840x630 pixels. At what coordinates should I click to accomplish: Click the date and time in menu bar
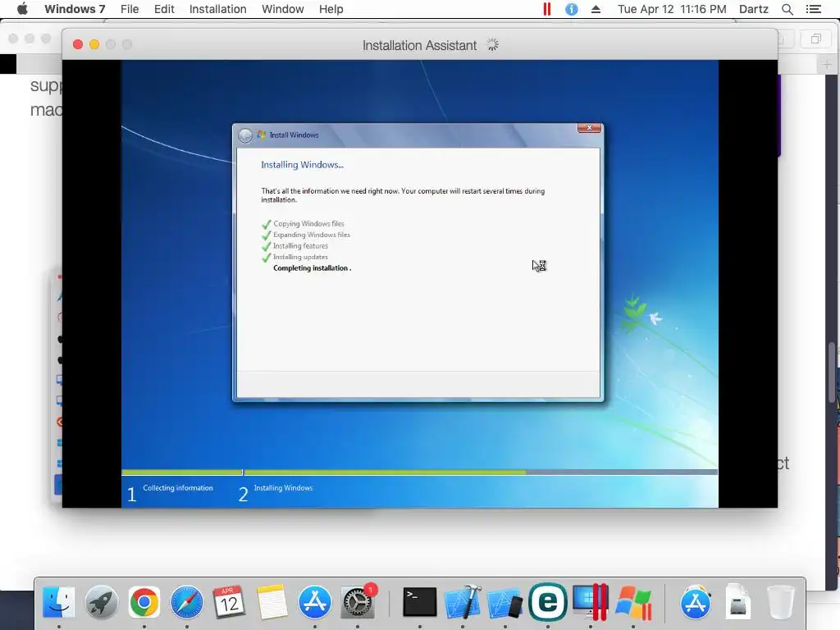tap(672, 9)
